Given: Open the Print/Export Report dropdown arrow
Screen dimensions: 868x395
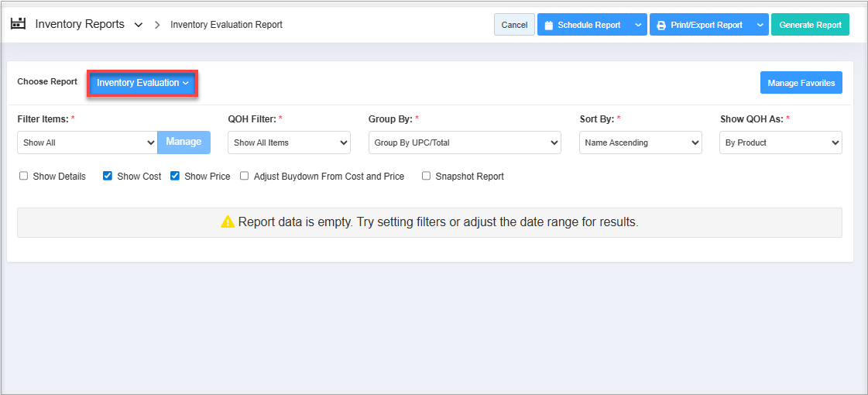Looking at the screenshot, I should tap(759, 25).
